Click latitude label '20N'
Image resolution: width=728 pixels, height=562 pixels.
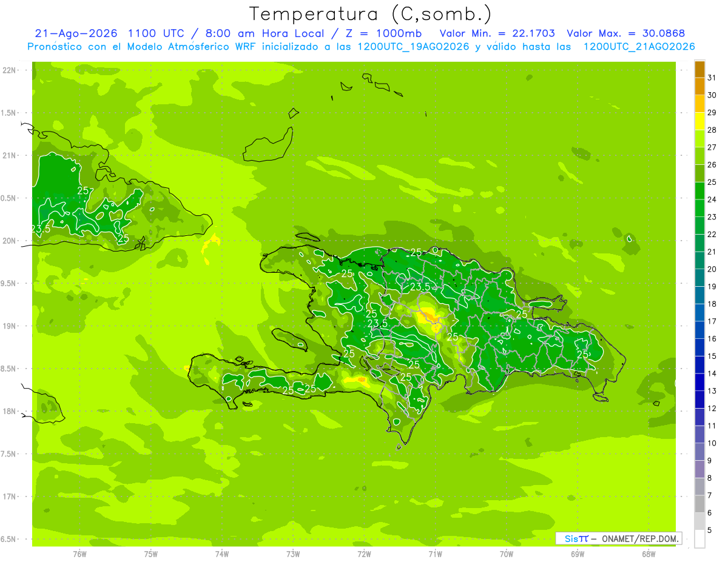pyautogui.click(x=10, y=241)
